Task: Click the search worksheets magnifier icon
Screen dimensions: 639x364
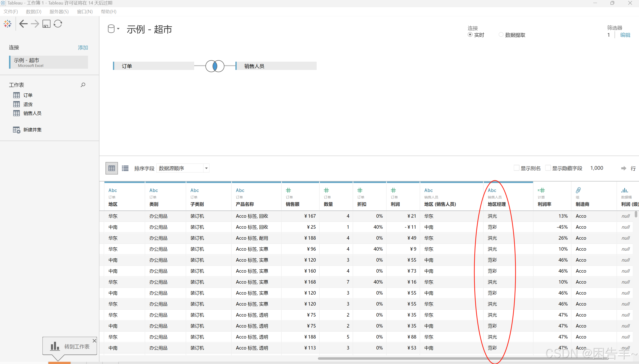Action: point(83,85)
